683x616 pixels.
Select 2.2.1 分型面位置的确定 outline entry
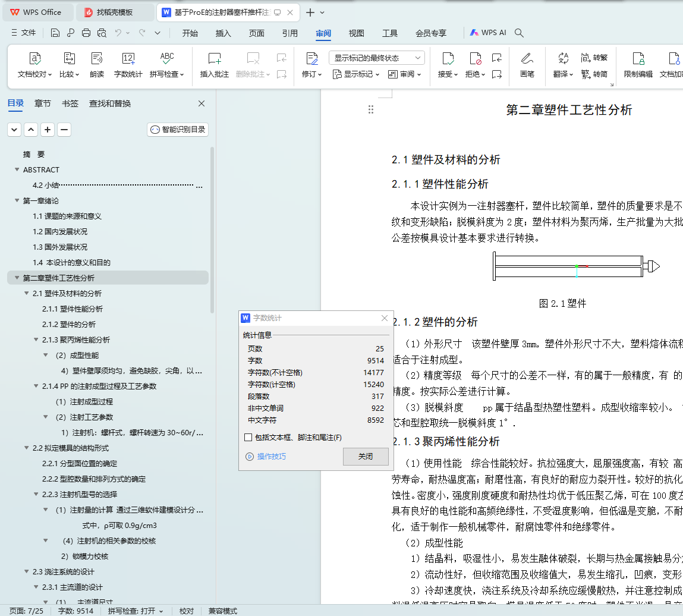[x=80, y=464]
